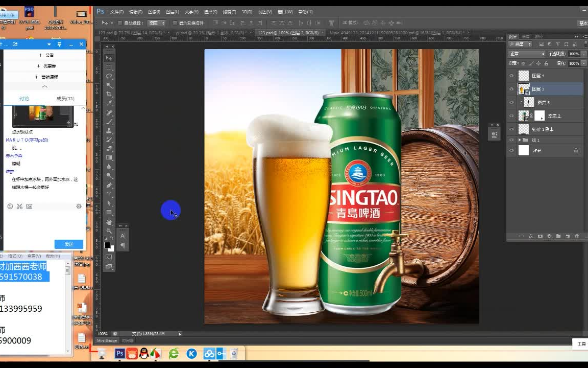Select the Rectangular Marquee tool
Screen dimensions: 588x368
tap(109, 67)
